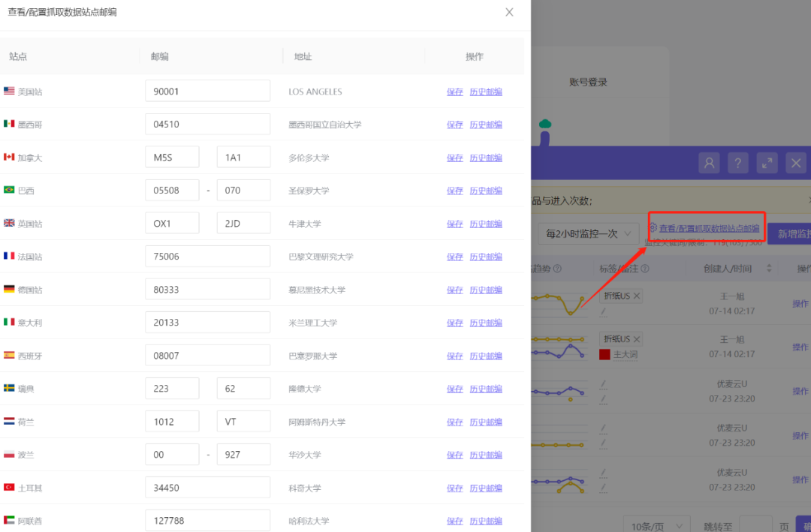Screen dimensions: 811x532
Task: Click the user profile icon in purple bar
Action: (x=709, y=164)
